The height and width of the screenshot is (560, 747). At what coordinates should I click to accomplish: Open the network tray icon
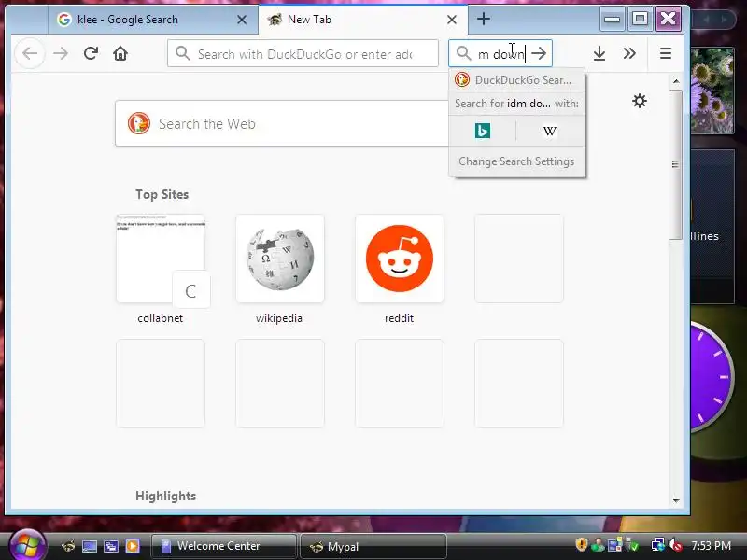click(x=658, y=545)
